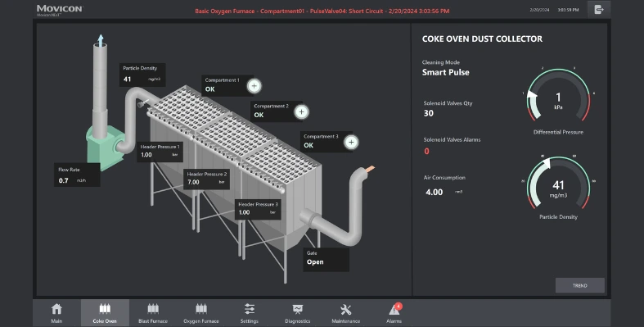Click the TREND button
Screen dimensions: 644x327
tap(580, 285)
